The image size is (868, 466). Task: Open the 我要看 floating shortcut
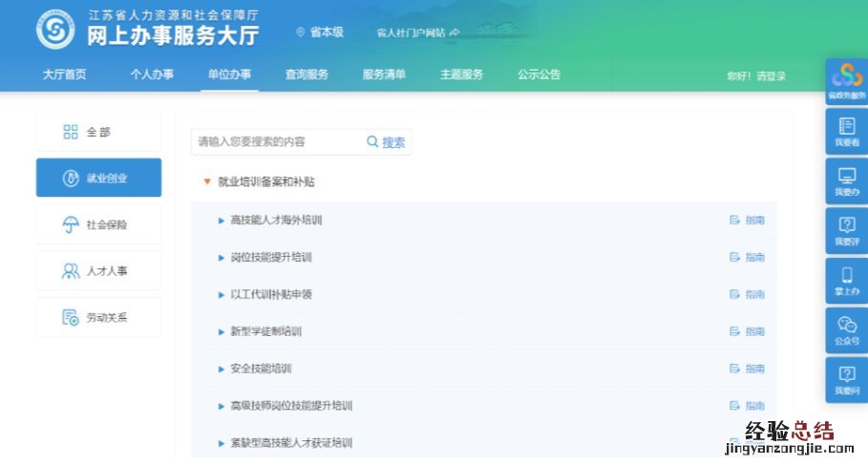846,131
